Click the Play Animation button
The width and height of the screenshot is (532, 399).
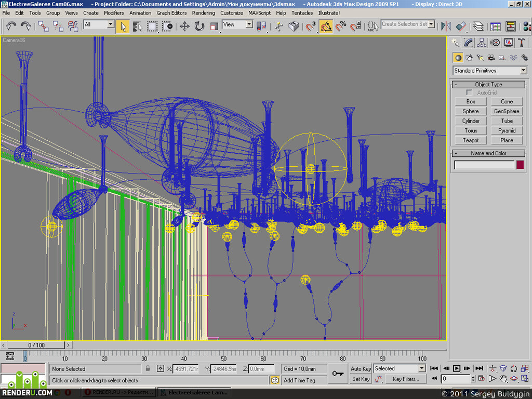click(x=457, y=368)
